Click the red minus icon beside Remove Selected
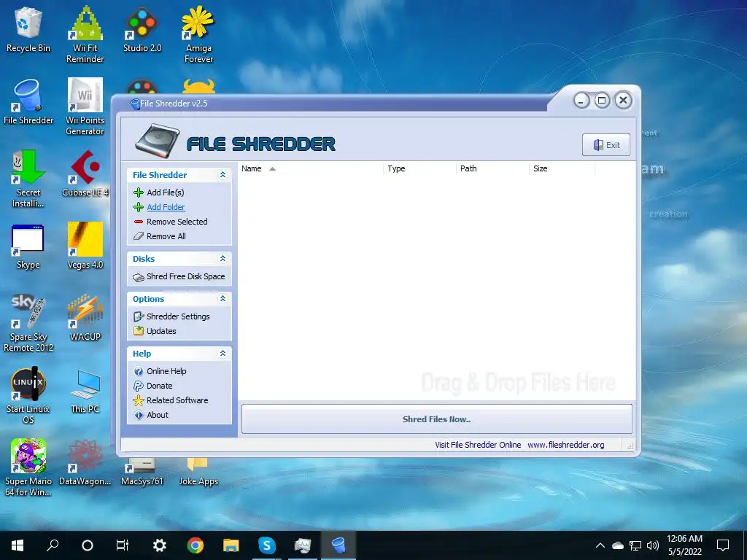Viewport: 747px width, 560px height. (139, 222)
